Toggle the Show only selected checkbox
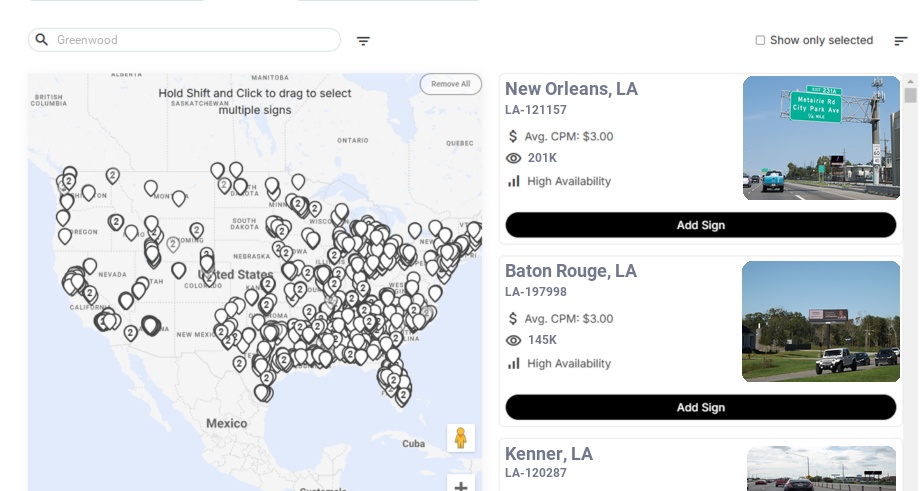 click(760, 41)
